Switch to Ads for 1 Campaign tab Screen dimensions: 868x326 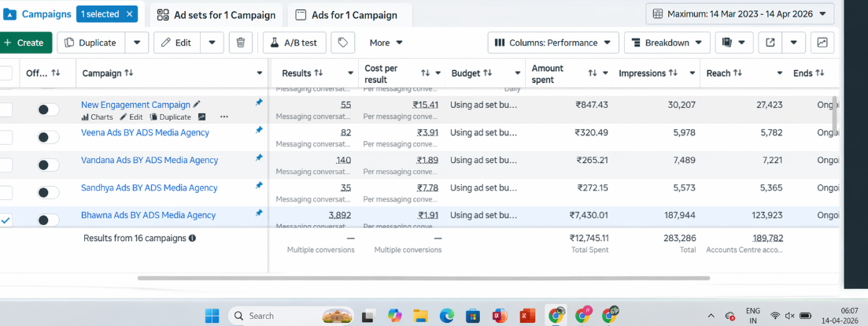(x=350, y=15)
